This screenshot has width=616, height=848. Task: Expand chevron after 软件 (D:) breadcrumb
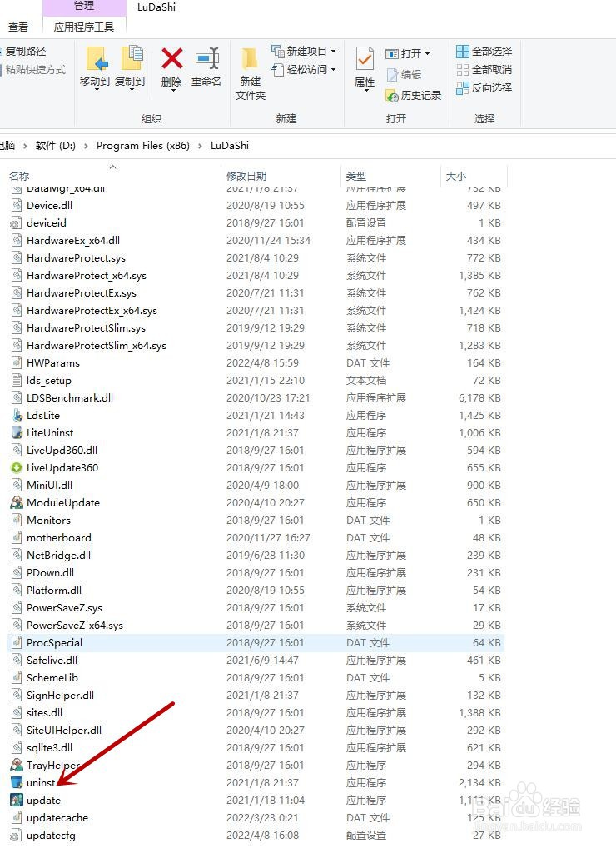coord(86,146)
